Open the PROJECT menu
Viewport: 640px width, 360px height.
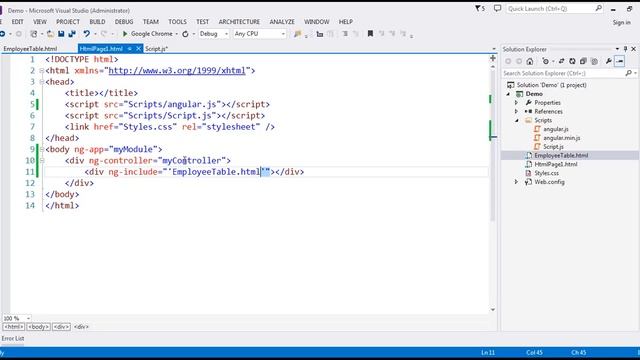68,22
